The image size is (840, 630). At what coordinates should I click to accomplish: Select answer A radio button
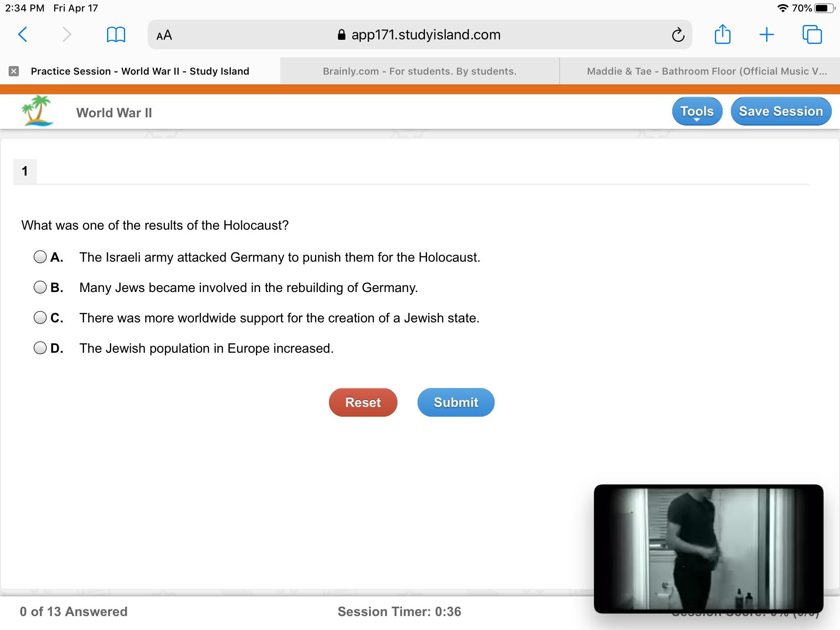pos(40,257)
